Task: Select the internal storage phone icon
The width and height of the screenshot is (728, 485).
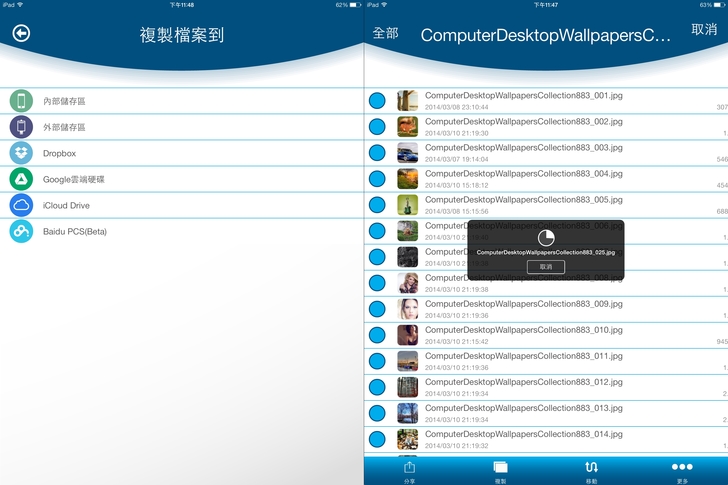Action: (x=21, y=101)
